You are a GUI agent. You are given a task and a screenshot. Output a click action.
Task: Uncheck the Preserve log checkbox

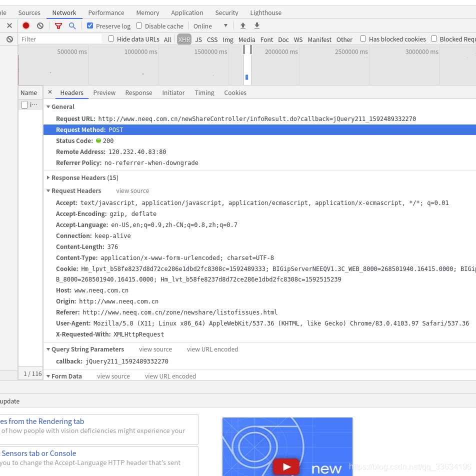(90, 25)
